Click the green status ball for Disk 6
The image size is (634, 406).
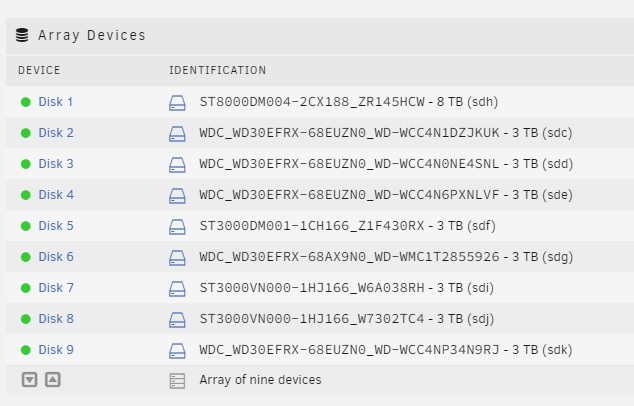click(25, 257)
